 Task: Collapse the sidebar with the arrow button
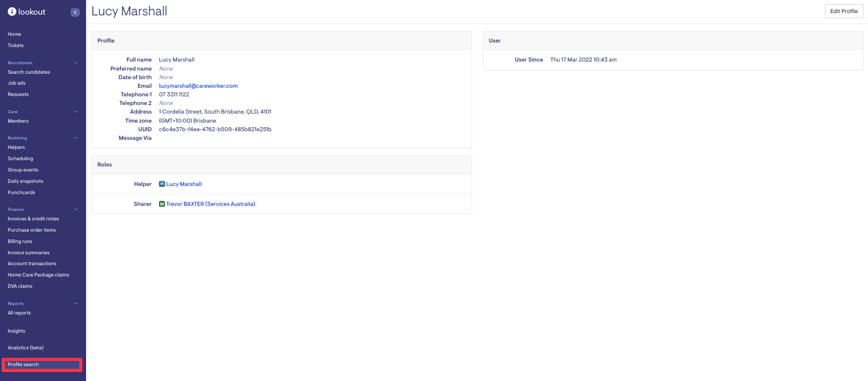(75, 12)
